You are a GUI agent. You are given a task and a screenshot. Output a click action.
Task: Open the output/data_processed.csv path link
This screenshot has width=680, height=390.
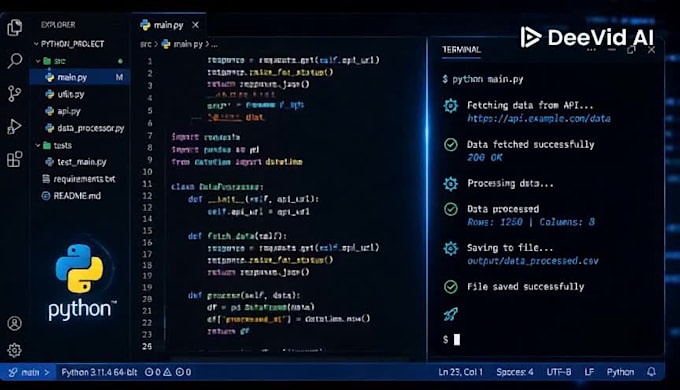[x=533, y=261]
